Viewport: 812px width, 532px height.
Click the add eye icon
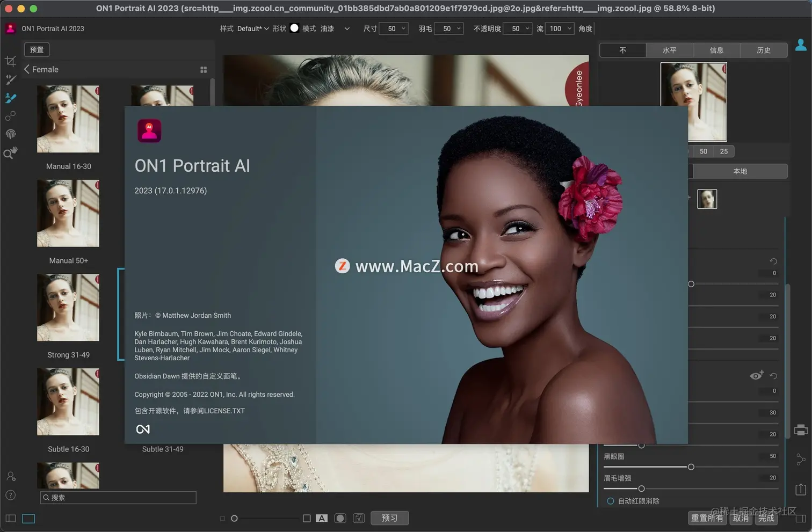coord(756,375)
